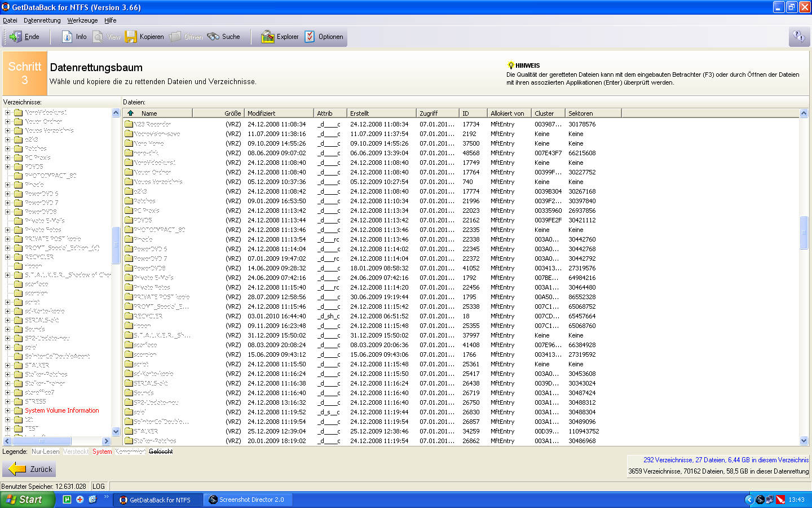Image resolution: width=812 pixels, height=508 pixels.
Task: Go back with the Zurück button
Action: click(x=29, y=469)
